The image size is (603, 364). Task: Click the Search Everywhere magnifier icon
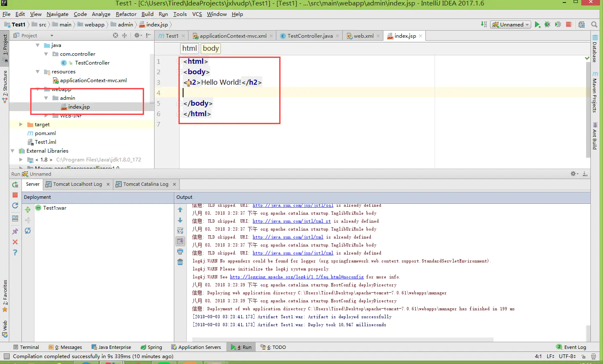click(594, 25)
